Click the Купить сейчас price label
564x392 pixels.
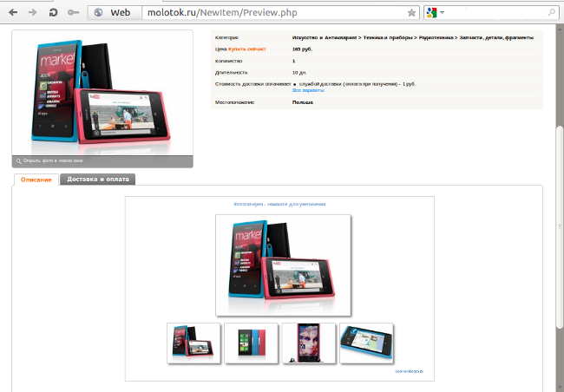(x=246, y=49)
